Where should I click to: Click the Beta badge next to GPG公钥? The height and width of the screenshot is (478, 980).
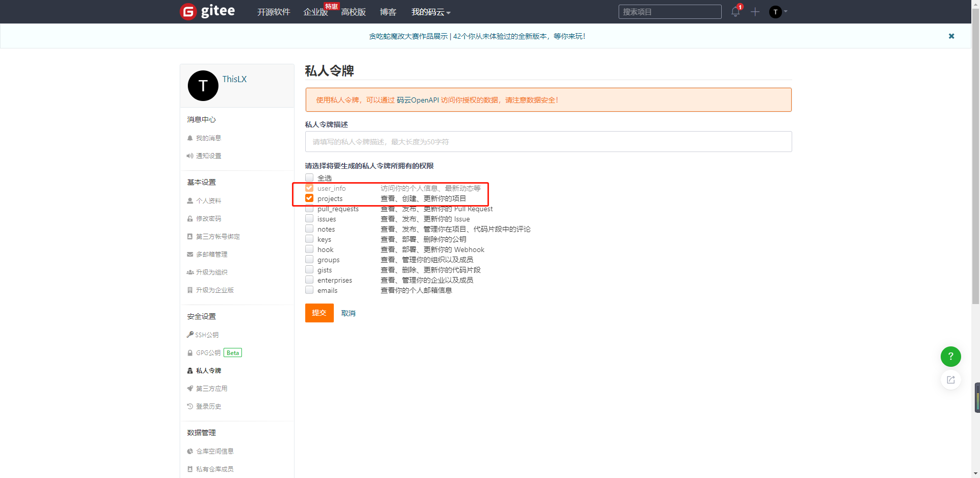pyautogui.click(x=233, y=353)
